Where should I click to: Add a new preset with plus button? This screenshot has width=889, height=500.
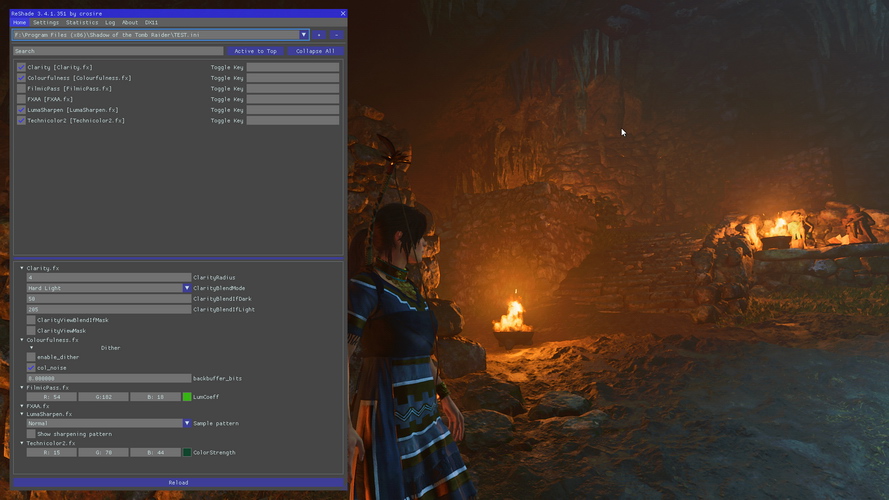319,35
